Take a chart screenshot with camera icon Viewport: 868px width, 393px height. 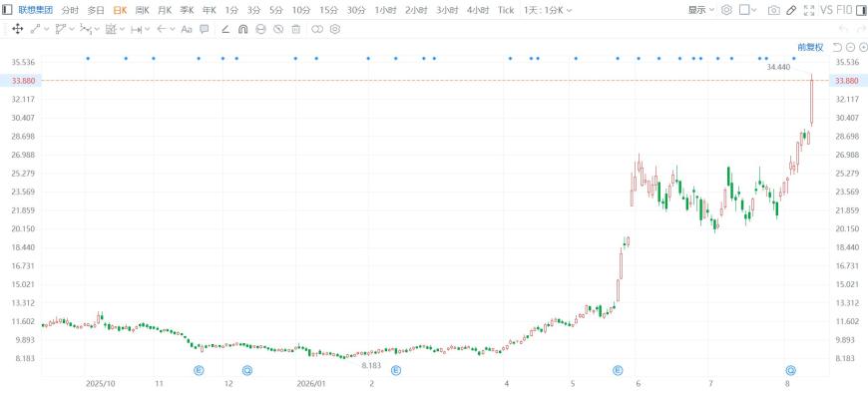click(774, 10)
